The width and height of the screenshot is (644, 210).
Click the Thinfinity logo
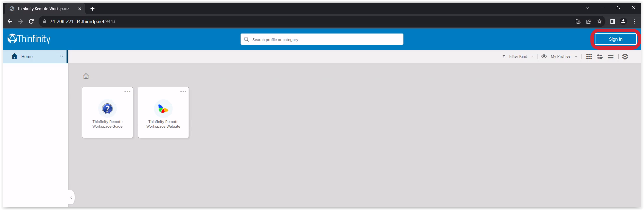[29, 39]
